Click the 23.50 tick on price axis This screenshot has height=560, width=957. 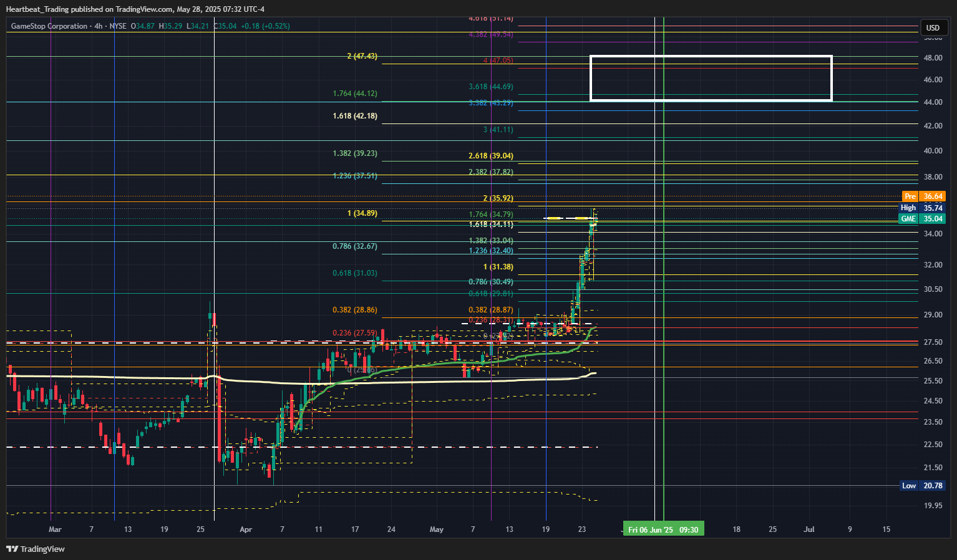point(933,422)
